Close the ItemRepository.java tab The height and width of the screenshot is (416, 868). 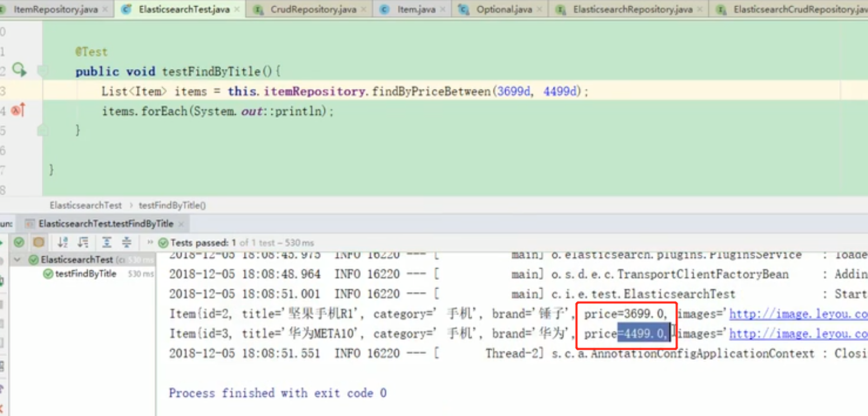tap(105, 9)
